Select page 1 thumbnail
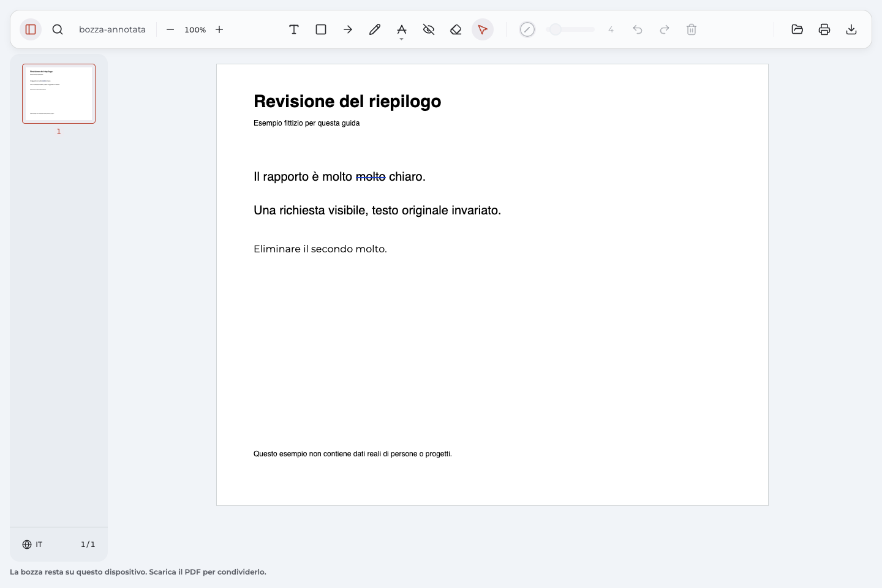 [x=59, y=94]
